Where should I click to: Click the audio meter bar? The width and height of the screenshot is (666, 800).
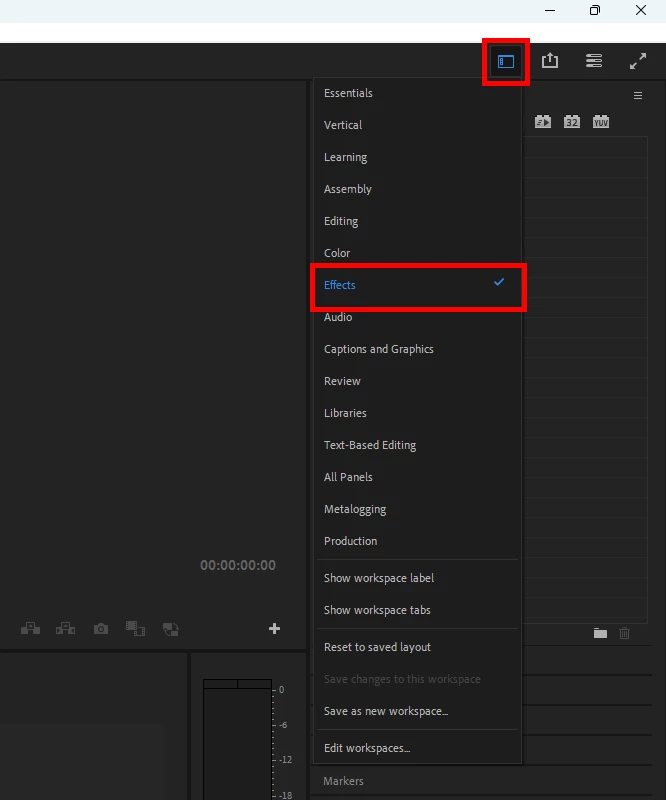[x=237, y=744]
